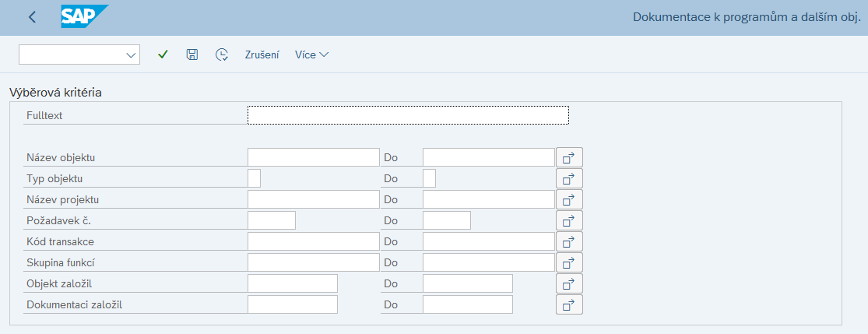The height and width of the screenshot is (334, 868).
Task: Click the Zrušení button
Action: coord(262,54)
